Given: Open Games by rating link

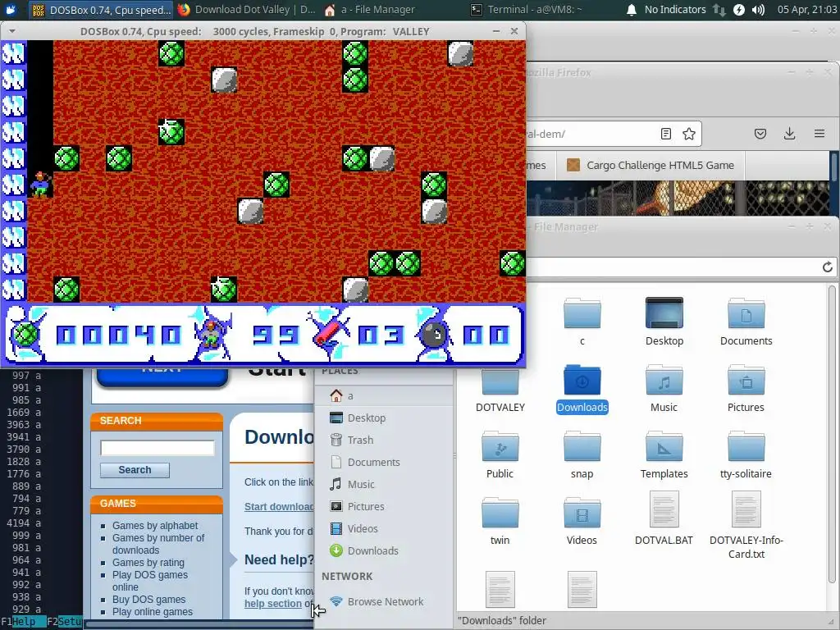Looking at the screenshot, I should tap(148, 563).
